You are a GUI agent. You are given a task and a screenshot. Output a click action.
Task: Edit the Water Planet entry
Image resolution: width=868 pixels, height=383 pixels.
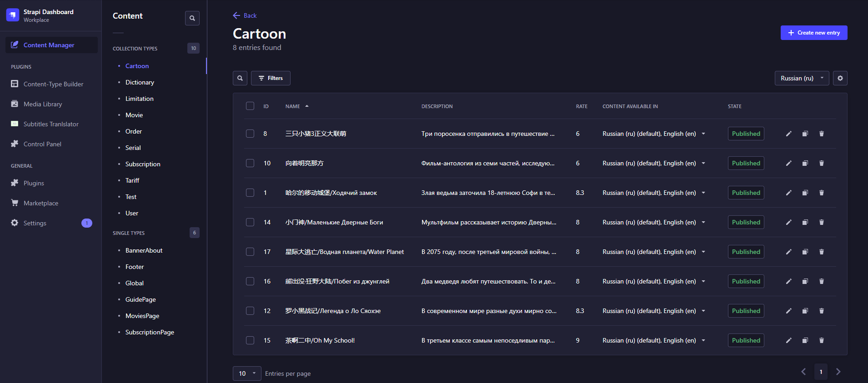click(x=789, y=252)
